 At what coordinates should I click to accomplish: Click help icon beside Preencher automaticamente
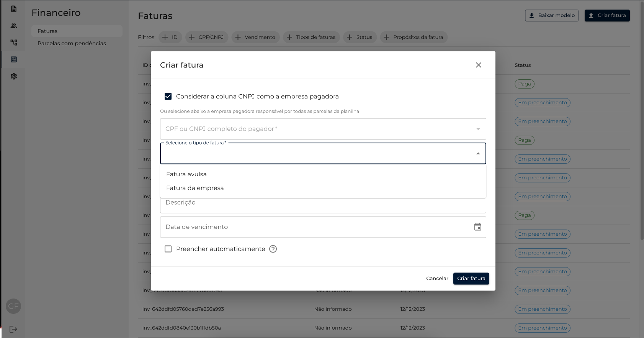pos(273,249)
